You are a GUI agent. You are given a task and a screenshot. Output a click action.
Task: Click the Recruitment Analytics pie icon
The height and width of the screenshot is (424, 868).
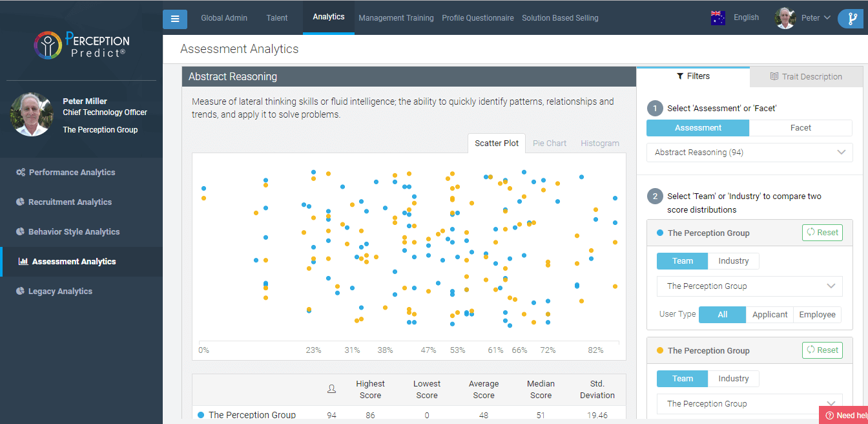(x=20, y=202)
